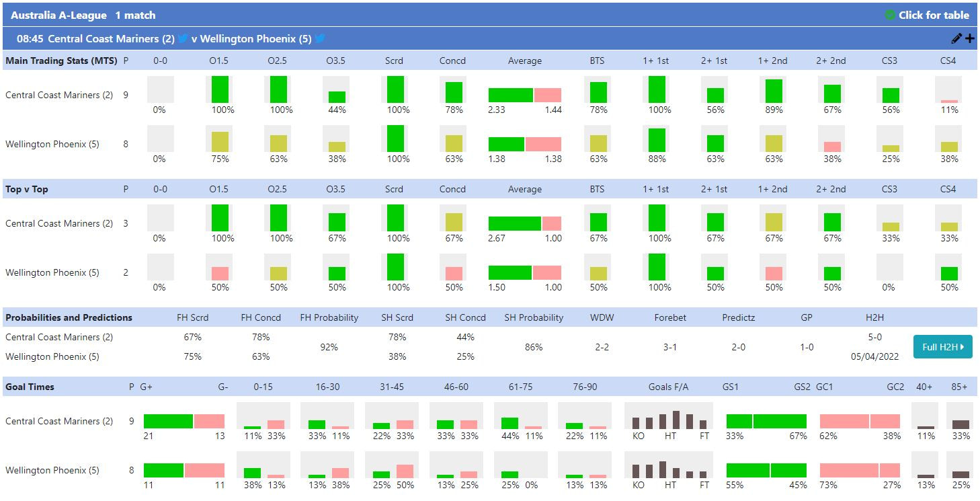Click the plus icon in match header
This screenshot has width=980, height=501.
[x=969, y=39]
